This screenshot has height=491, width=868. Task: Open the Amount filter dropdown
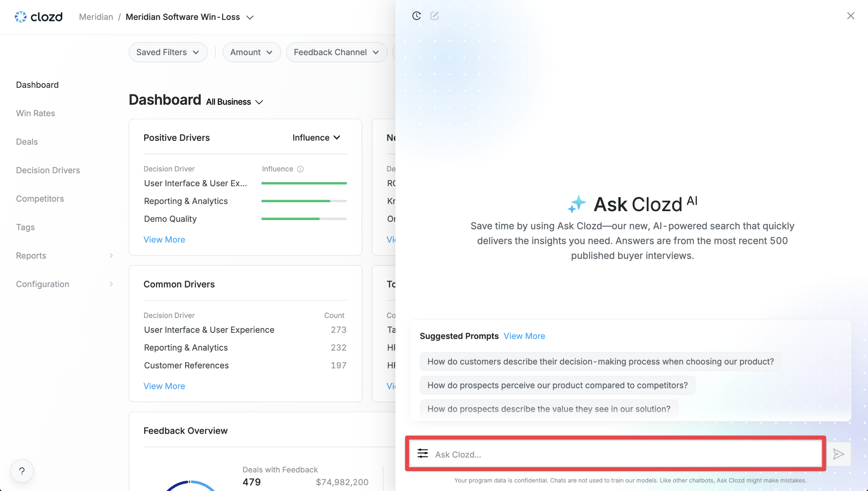pos(251,52)
